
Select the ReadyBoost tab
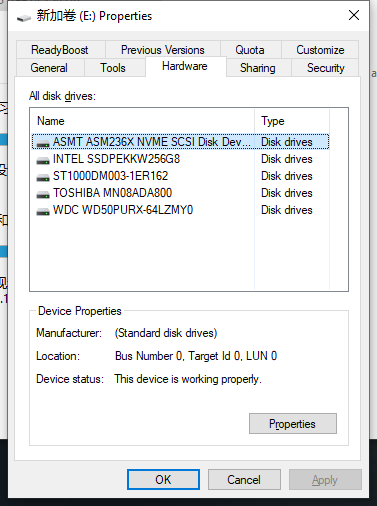[x=60, y=50]
